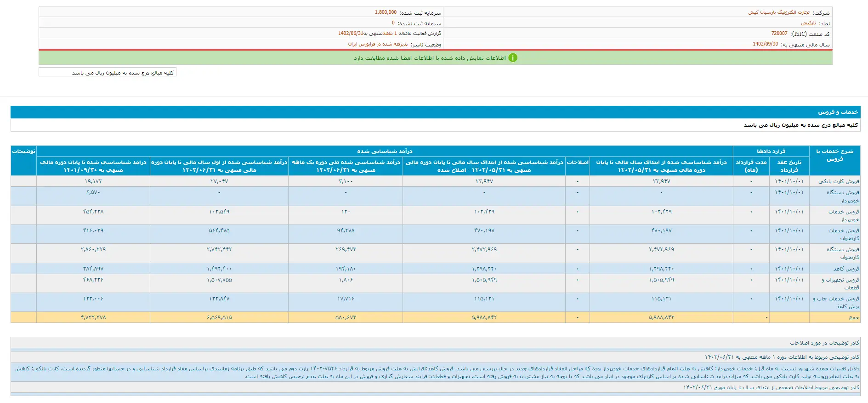Click the box کلیه مبالغ درج شده below banner
Viewport: 868px width, 403px height.
point(108,72)
